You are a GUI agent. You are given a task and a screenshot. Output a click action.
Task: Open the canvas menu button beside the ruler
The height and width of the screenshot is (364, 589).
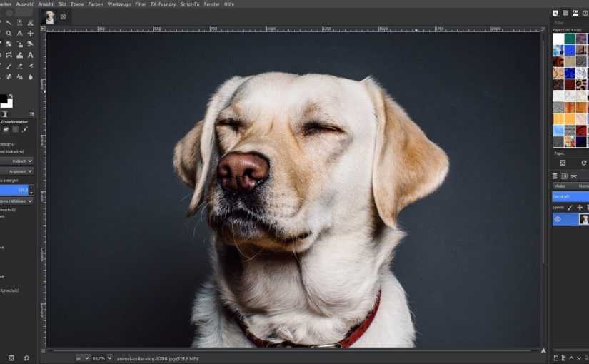coord(43,29)
